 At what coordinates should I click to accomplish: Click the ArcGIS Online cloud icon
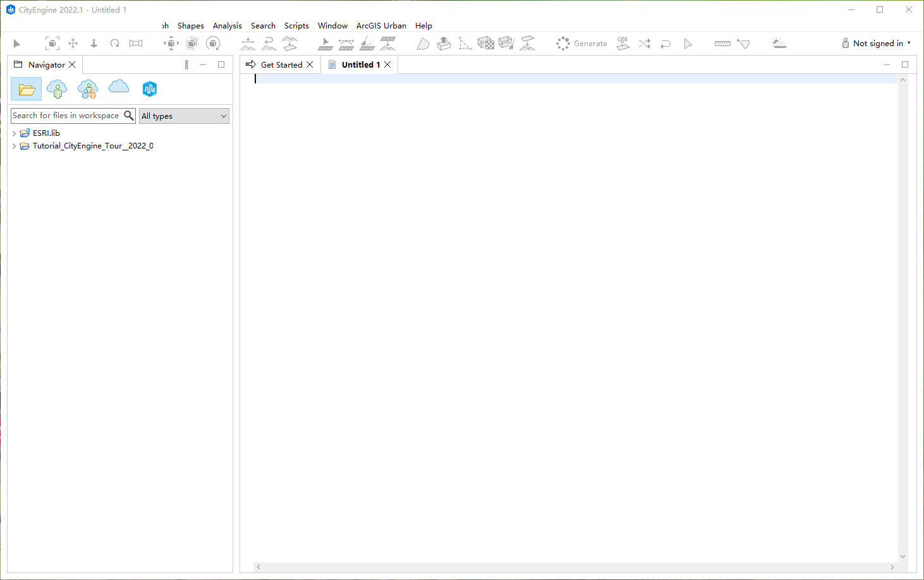click(x=119, y=87)
